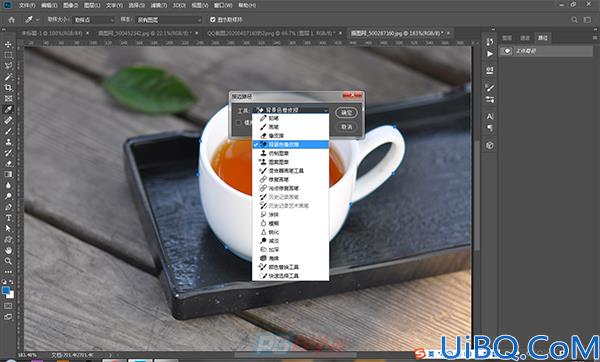Switch to the 通道 panel tab
This screenshot has height=362, width=600.
(525, 38)
